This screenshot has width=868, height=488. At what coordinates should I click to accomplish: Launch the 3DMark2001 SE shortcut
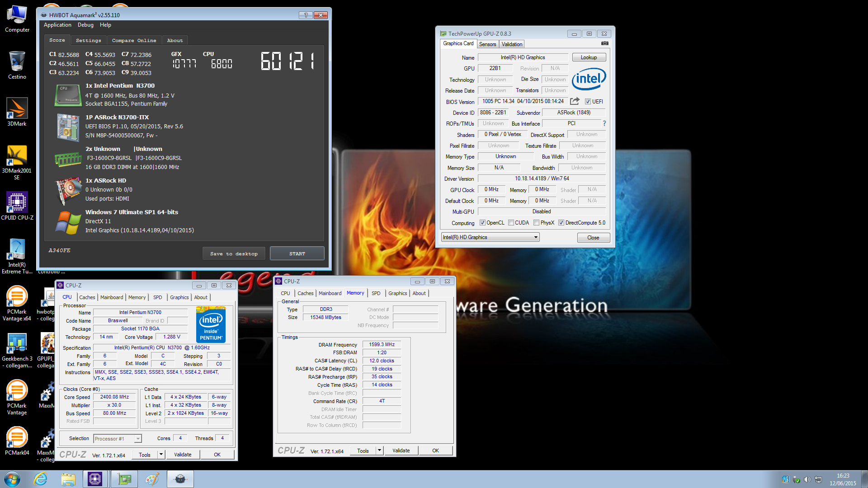point(17,162)
